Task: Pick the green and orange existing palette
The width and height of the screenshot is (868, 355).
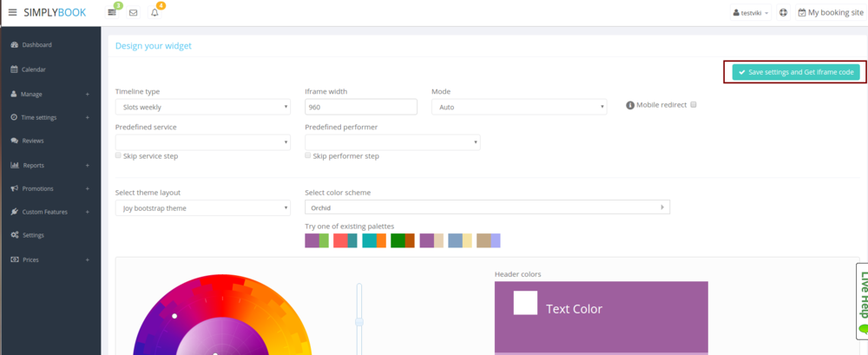Action: pyautogui.click(x=402, y=240)
